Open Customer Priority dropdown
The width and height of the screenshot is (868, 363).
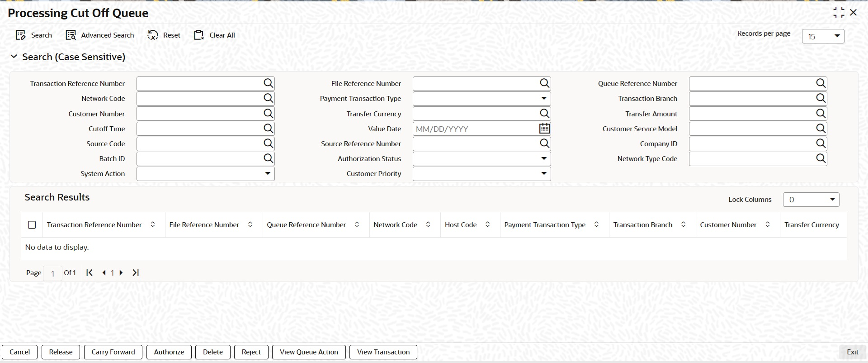pyautogui.click(x=543, y=173)
